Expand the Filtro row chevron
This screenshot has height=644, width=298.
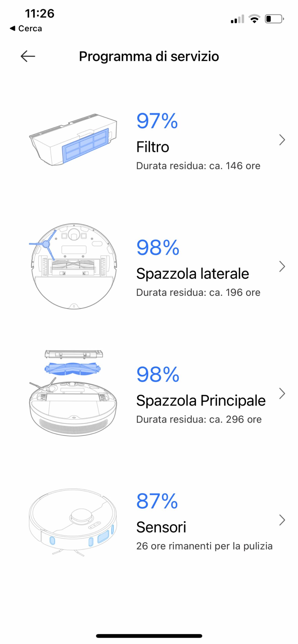pos(282,140)
